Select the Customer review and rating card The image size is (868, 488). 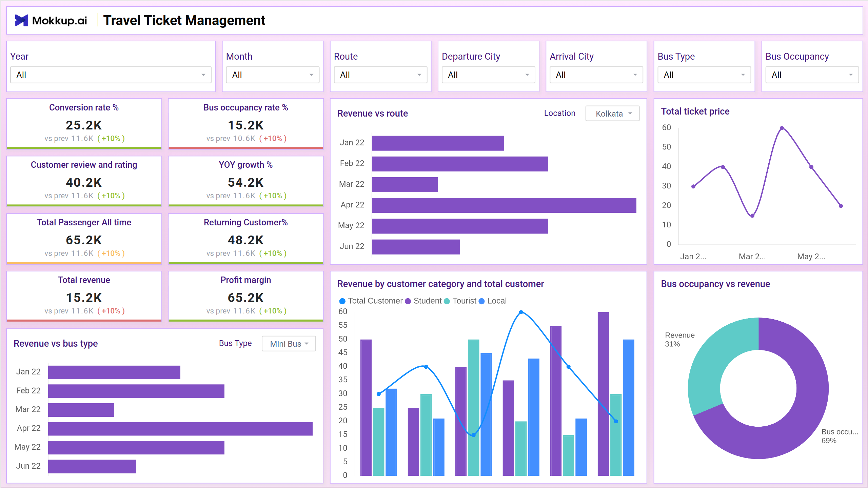(x=84, y=181)
